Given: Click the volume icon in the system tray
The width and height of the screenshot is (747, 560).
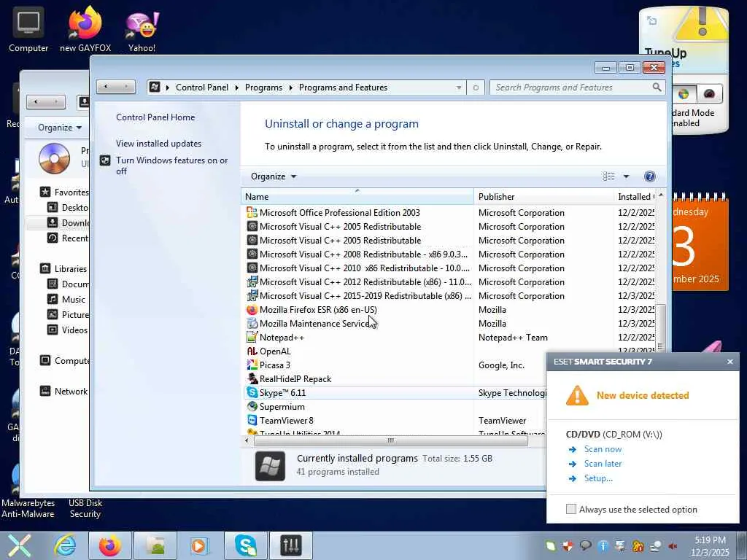Looking at the screenshot, I should point(673,546).
